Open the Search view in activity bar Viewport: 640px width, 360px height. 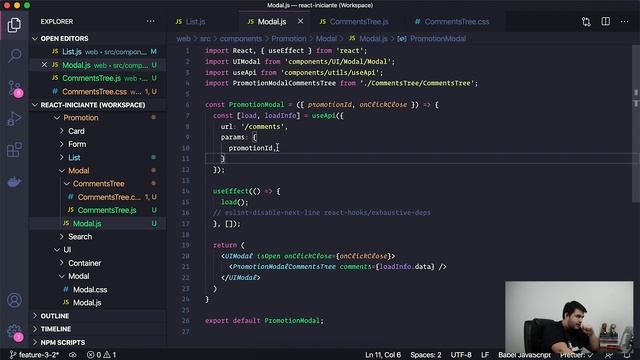(x=14, y=56)
